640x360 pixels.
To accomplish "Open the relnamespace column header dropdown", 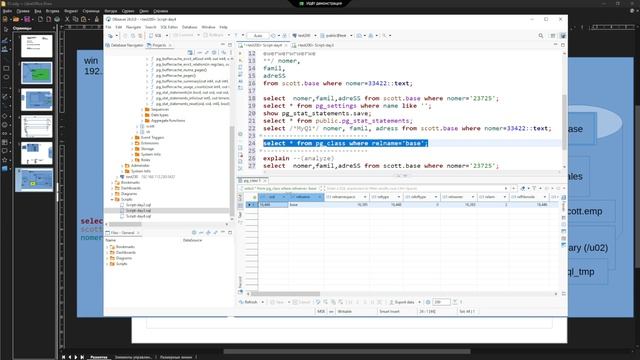I will [365, 197].
